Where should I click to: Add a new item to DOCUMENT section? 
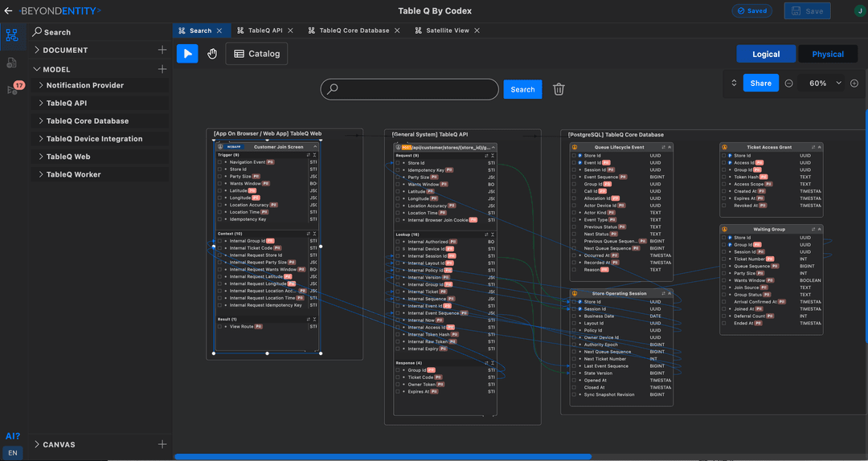point(162,50)
